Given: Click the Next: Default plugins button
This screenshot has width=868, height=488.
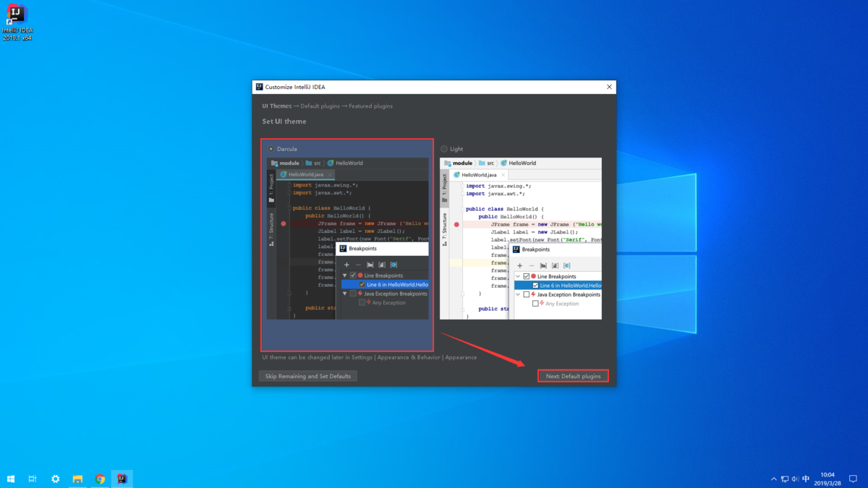Looking at the screenshot, I should pos(573,376).
